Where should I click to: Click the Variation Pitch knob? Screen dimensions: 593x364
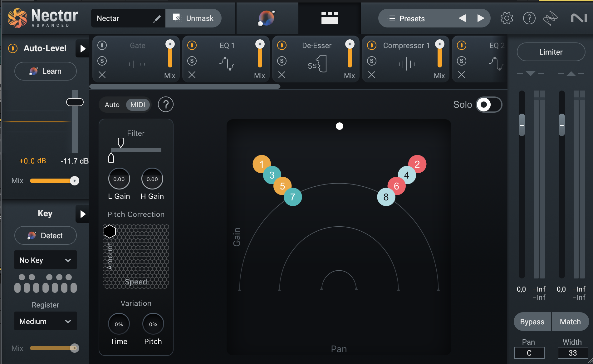pos(153,324)
